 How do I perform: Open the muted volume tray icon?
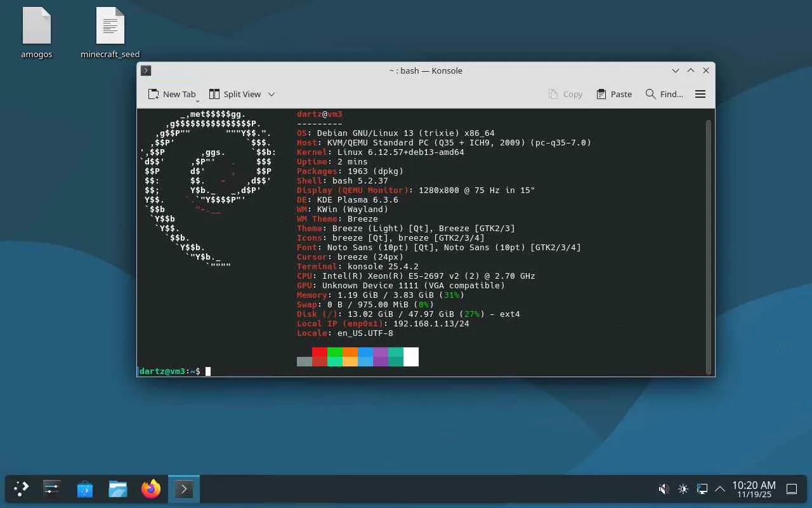(x=664, y=489)
